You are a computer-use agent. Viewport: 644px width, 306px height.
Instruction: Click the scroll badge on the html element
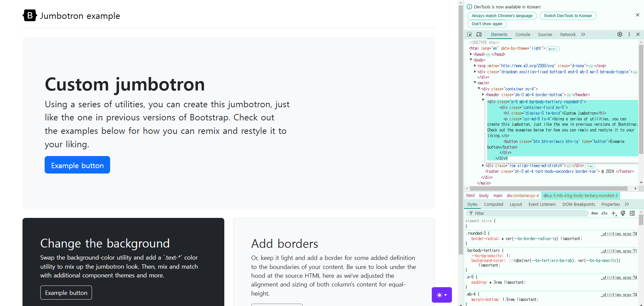click(x=553, y=49)
